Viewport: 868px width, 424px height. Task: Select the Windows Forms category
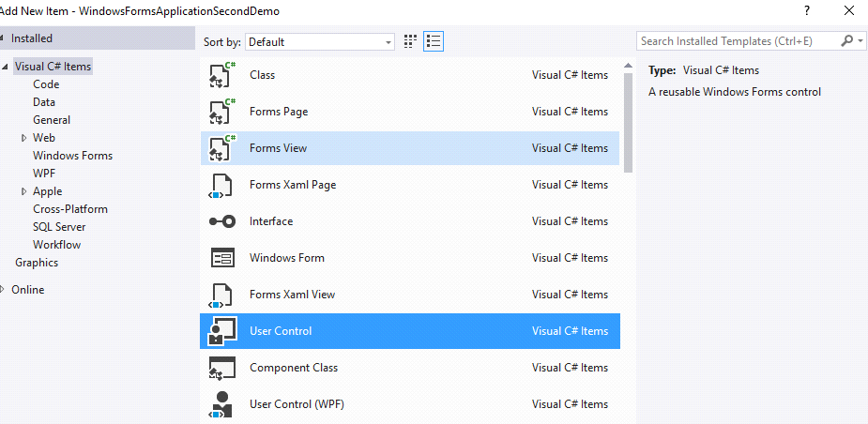(72, 156)
